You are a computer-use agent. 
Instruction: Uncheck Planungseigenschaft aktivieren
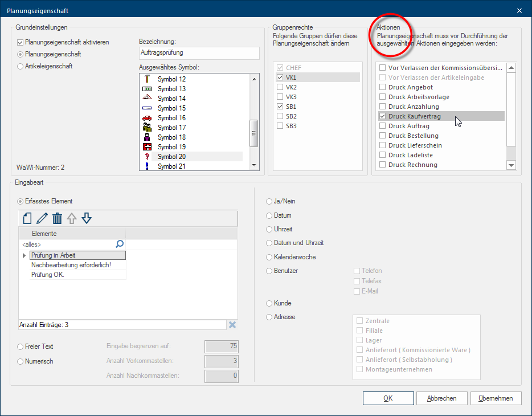[21, 42]
